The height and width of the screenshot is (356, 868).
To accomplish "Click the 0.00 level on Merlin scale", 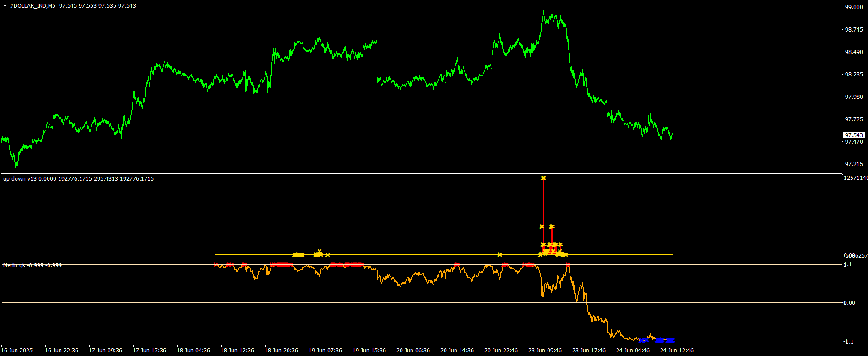I will [x=849, y=303].
